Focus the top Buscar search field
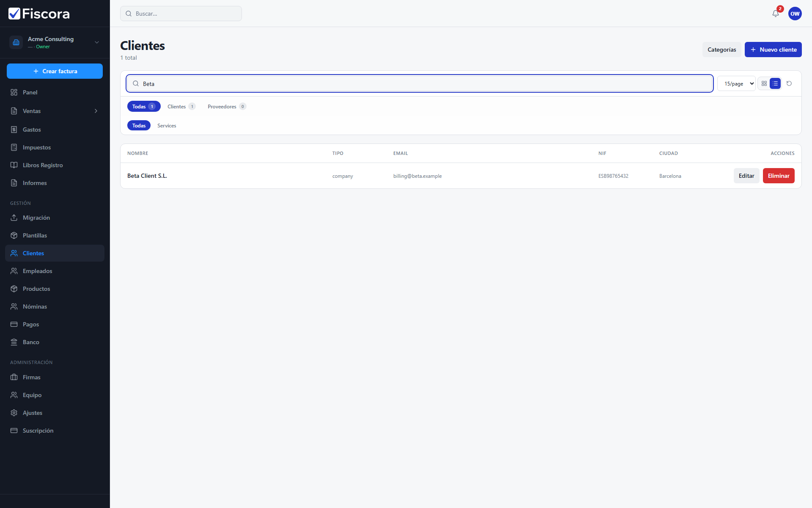 tap(181, 14)
